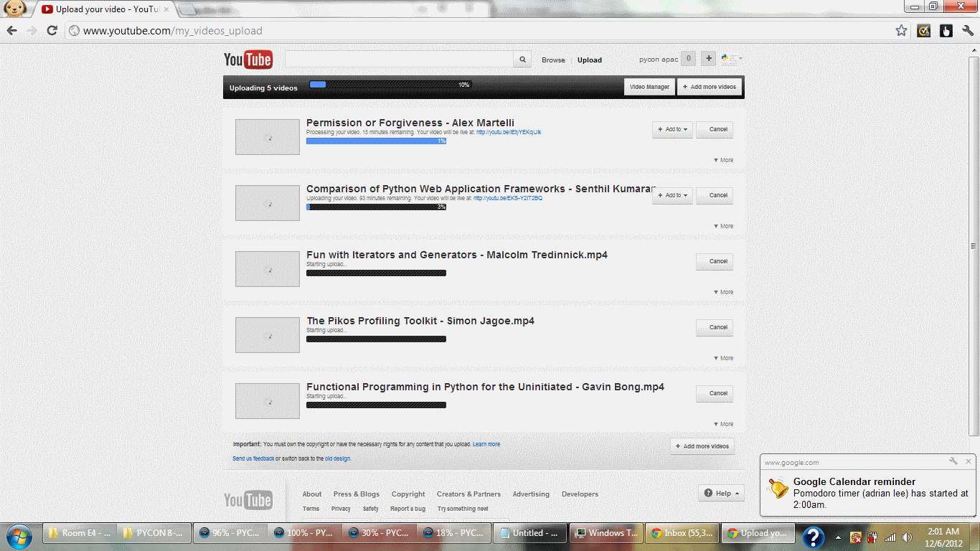Viewport: 980px width, 551px height.
Task: Click the old design link
Action: click(338, 458)
